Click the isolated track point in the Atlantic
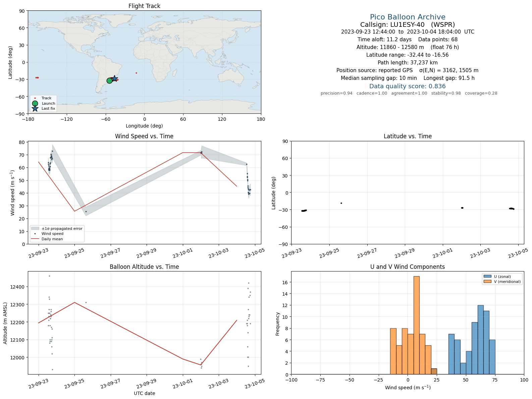The height and width of the screenshot is (399, 532). click(x=136, y=73)
